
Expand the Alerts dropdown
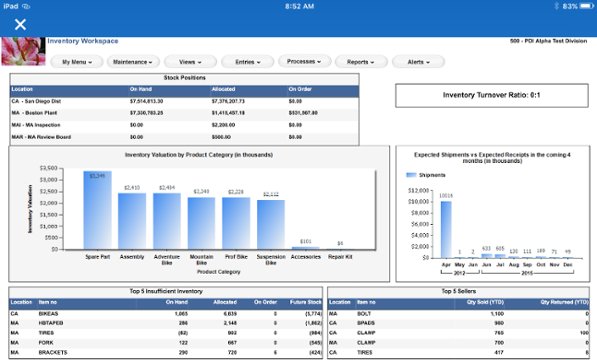[418, 62]
